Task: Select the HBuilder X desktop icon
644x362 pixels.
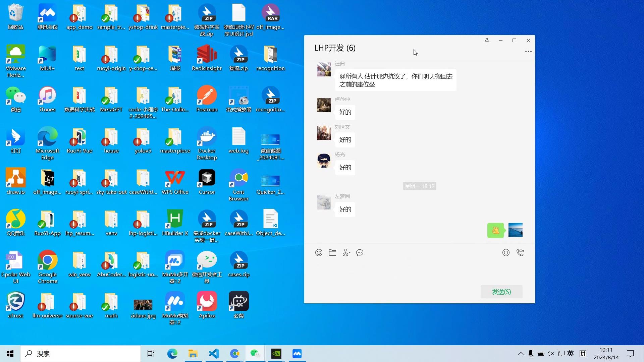Action: point(175,223)
